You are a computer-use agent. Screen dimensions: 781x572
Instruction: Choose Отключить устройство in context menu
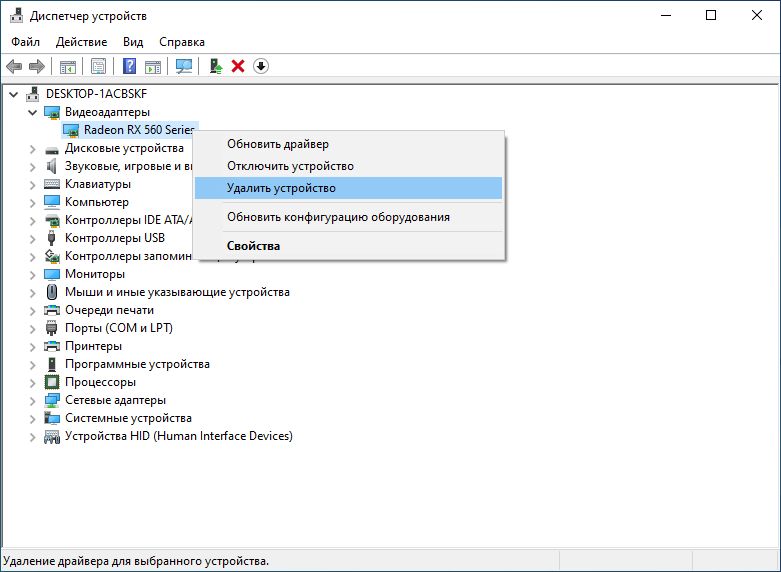coord(348,166)
